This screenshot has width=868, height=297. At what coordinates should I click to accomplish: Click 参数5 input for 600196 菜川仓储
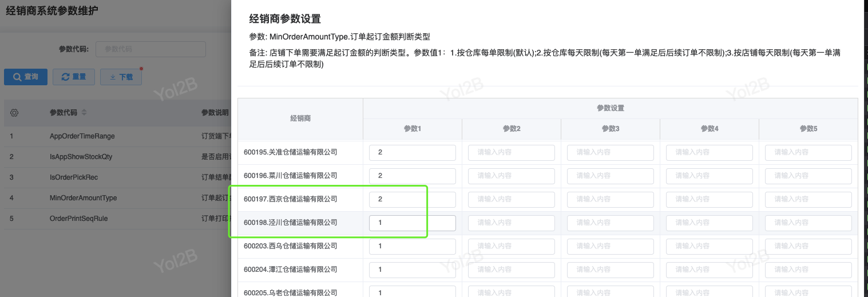[808, 176]
